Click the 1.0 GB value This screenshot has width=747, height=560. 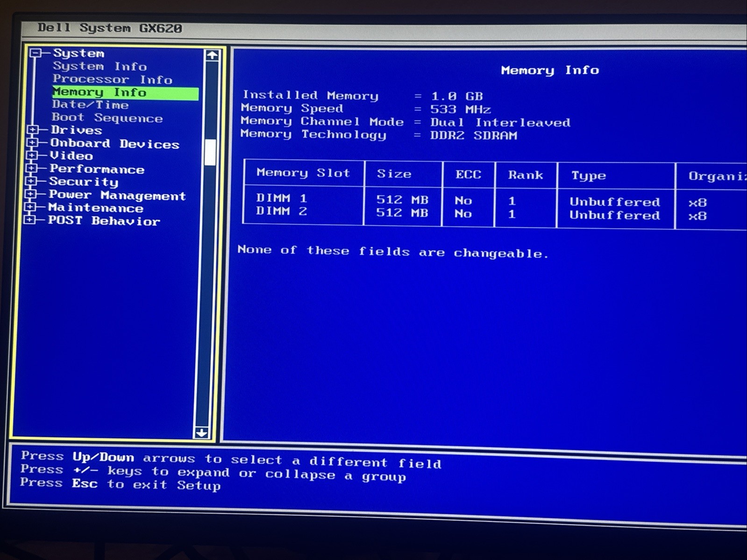point(457,97)
